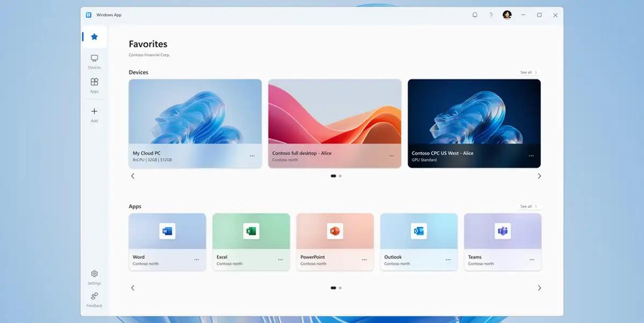This screenshot has height=323, width=644.
Task: Click the help question mark icon
Action: (x=491, y=15)
